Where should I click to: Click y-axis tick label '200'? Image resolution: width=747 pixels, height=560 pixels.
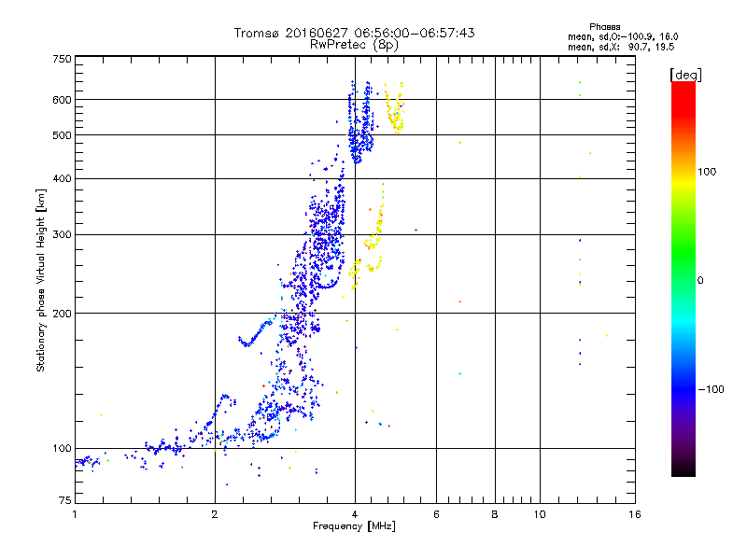[x=63, y=314]
